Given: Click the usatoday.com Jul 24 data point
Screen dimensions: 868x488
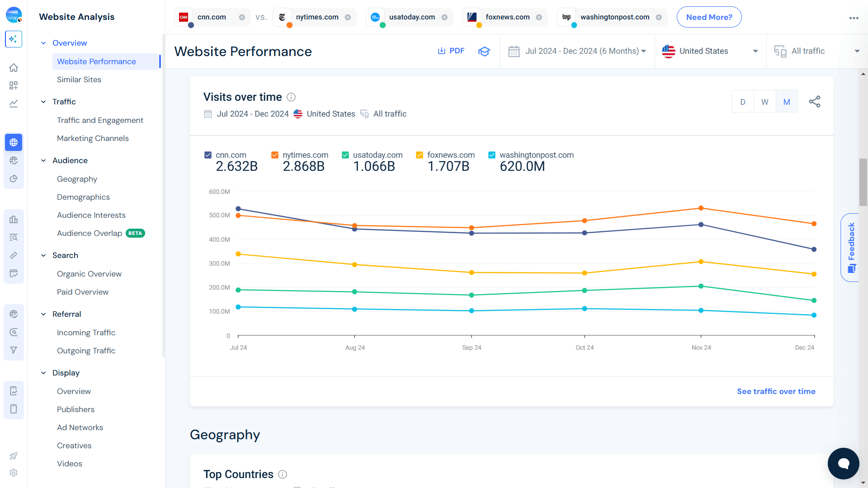Looking at the screenshot, I should tap(238, 290).
